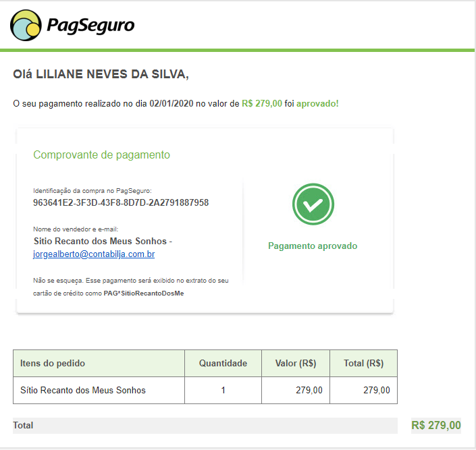Click the "Nome do vendedor e e-mail:" label
Image resolution: width=476 pixels, height=450 pixels.
pos(76,229)
